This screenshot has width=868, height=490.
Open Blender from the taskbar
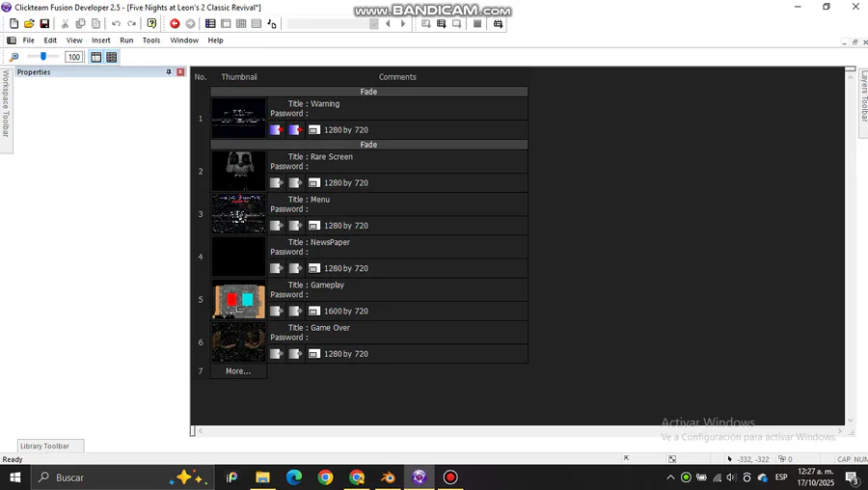coord(388,477)
